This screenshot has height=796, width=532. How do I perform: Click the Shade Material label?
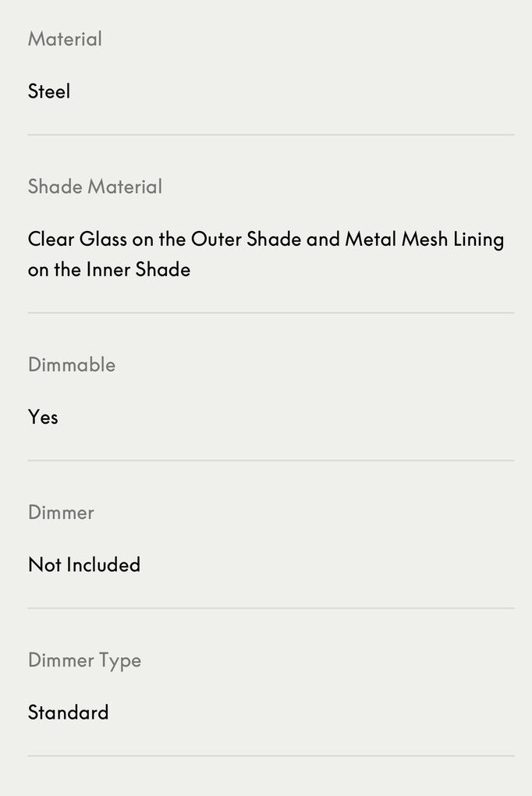pos(95,187)
